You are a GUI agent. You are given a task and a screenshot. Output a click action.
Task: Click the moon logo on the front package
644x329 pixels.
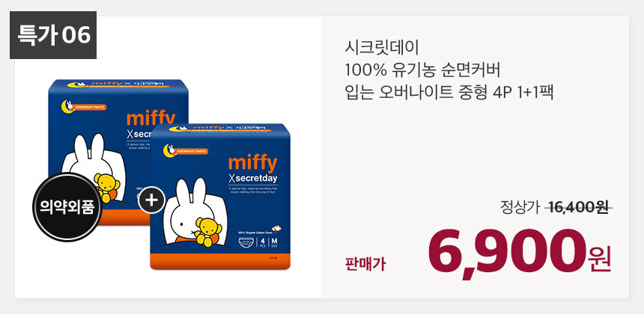(168, 150)
